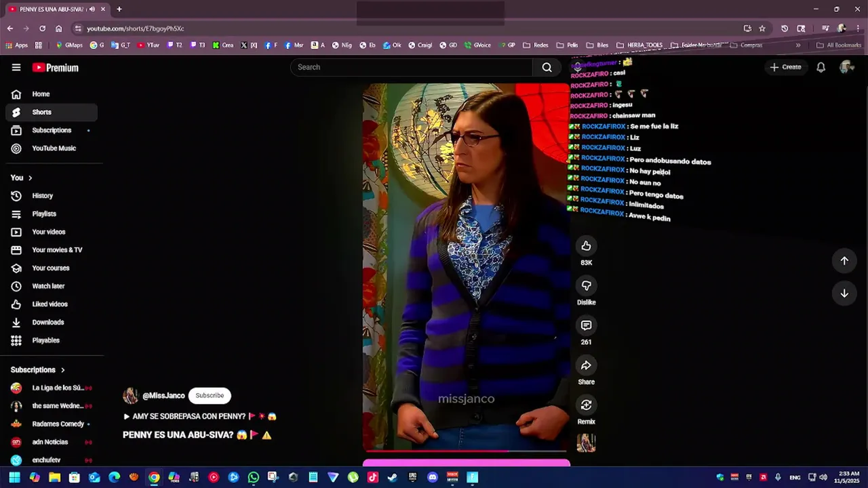Open the Apps shortcut in bookmarks bar

pos(16,45)
